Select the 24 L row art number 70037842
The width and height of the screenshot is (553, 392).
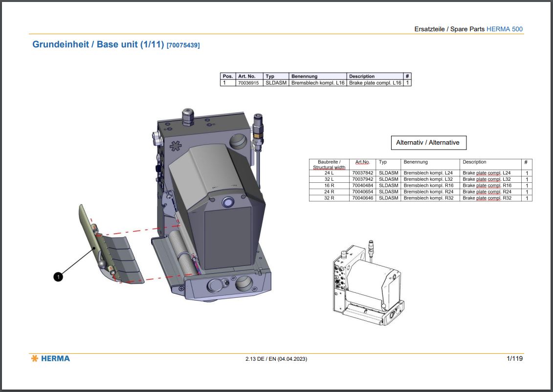(362, 173)
